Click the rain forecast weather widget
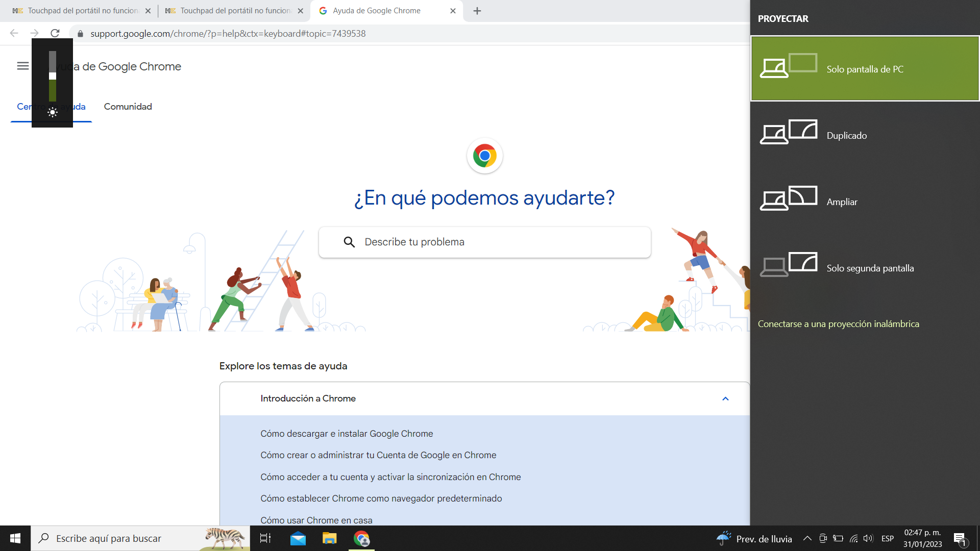The width and height of the screenshot is (980, 551). 754,538
